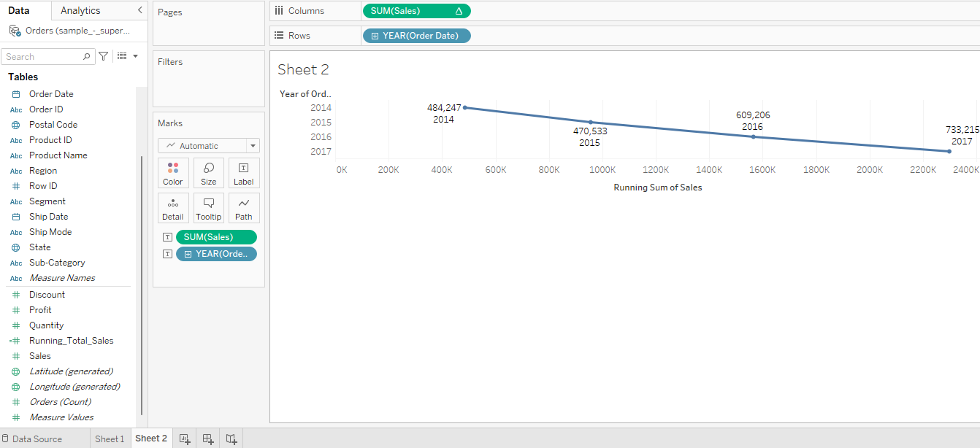Click the Detail button on the Marks card
Screen dimensions: 980x448
pos(173,208)
